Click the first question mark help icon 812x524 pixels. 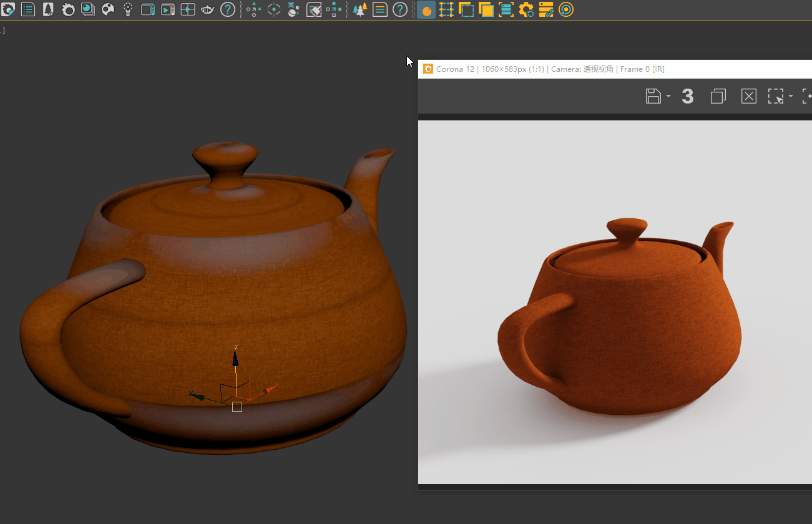(x=228, y=9)
